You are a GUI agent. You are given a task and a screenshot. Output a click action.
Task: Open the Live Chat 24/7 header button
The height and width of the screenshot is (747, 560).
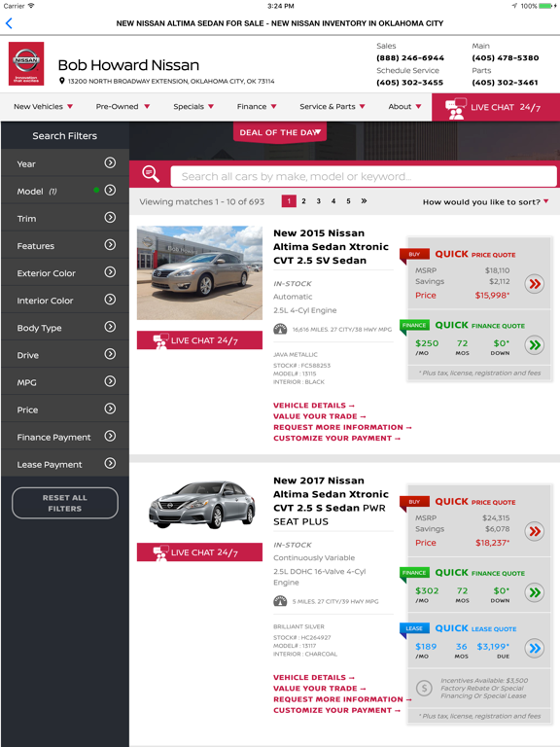pyautogui.click(x=496, y=108)
